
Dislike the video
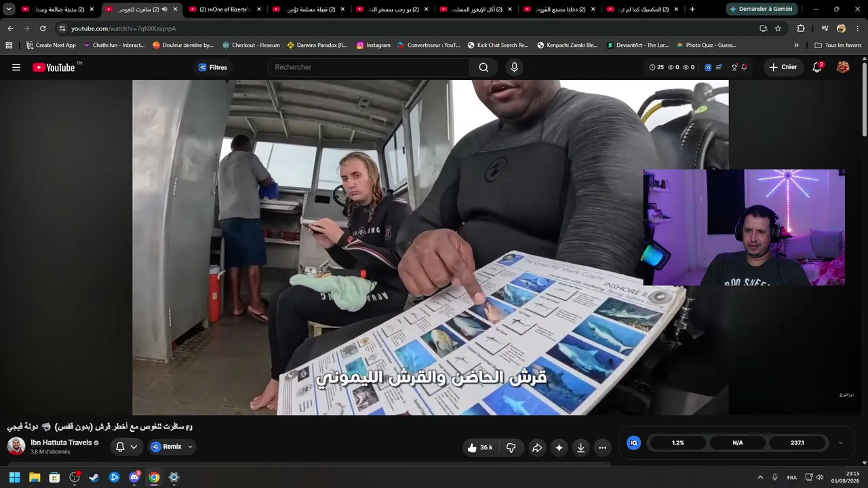pyautogui.click(x=511, y=447)
